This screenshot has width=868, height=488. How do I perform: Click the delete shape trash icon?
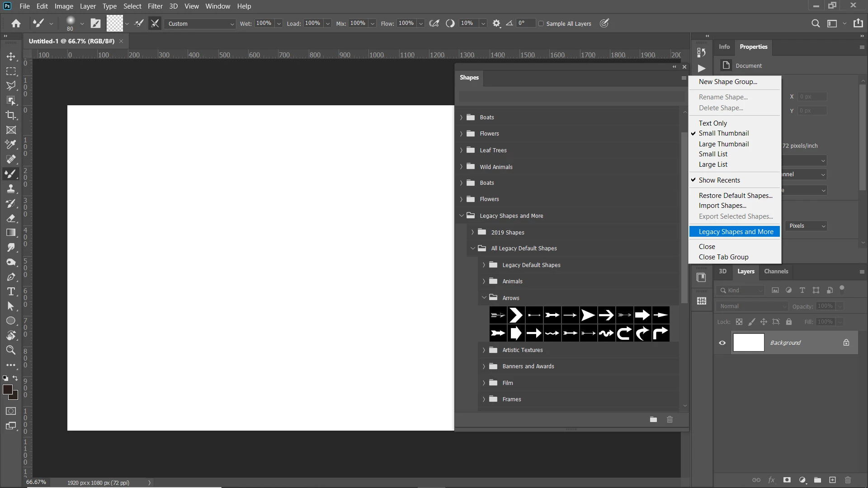pos(670,419)
